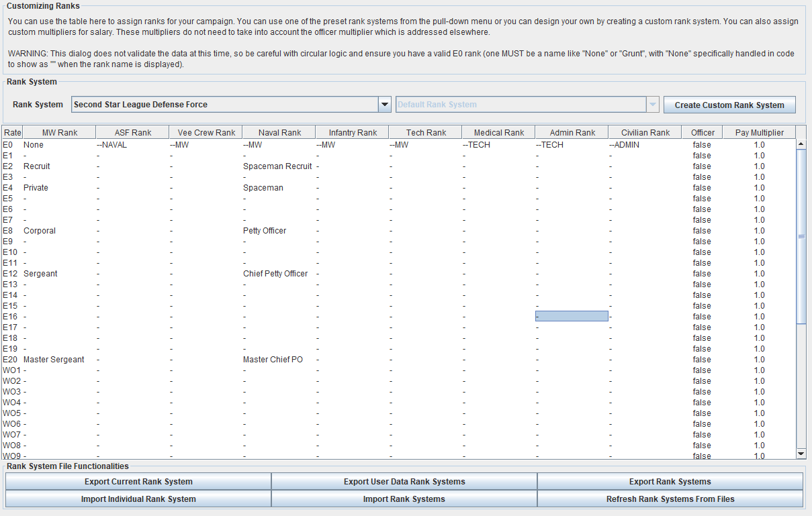Screen dimensions: 812x516
Task: Click the scrollbar down arrow
Action: pos(801,454)
